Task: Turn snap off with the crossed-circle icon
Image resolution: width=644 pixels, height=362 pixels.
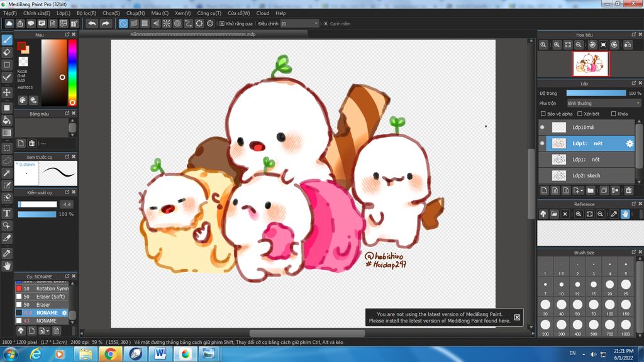Action: 123,23
